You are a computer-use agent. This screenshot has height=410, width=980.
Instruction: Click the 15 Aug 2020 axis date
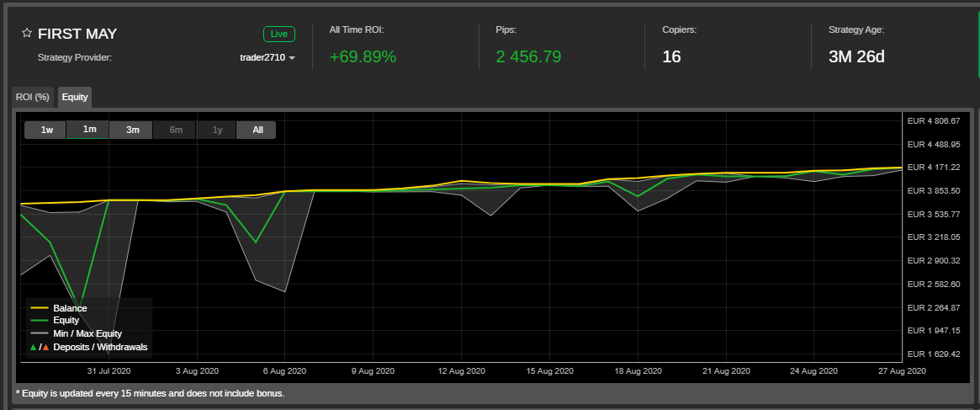(x=548, y=371)
